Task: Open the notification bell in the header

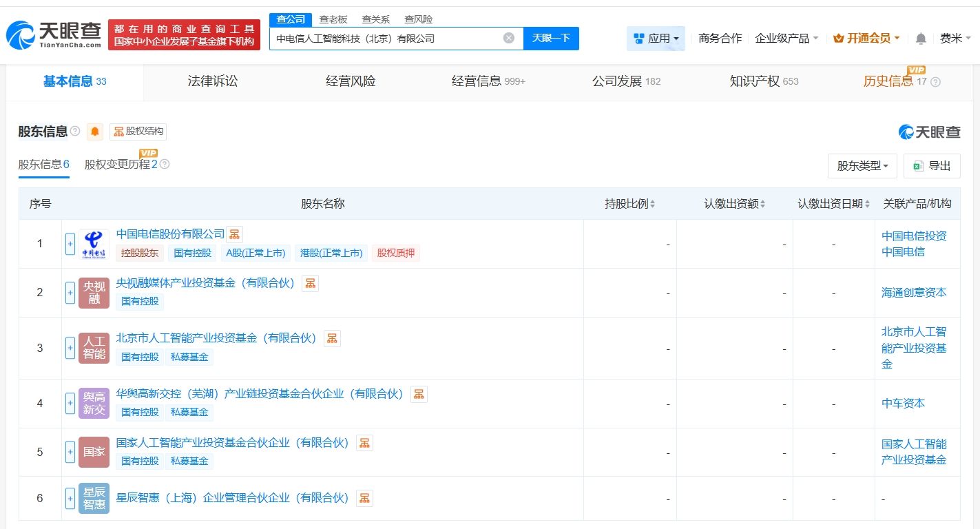Action: click(x=921, y=39)
